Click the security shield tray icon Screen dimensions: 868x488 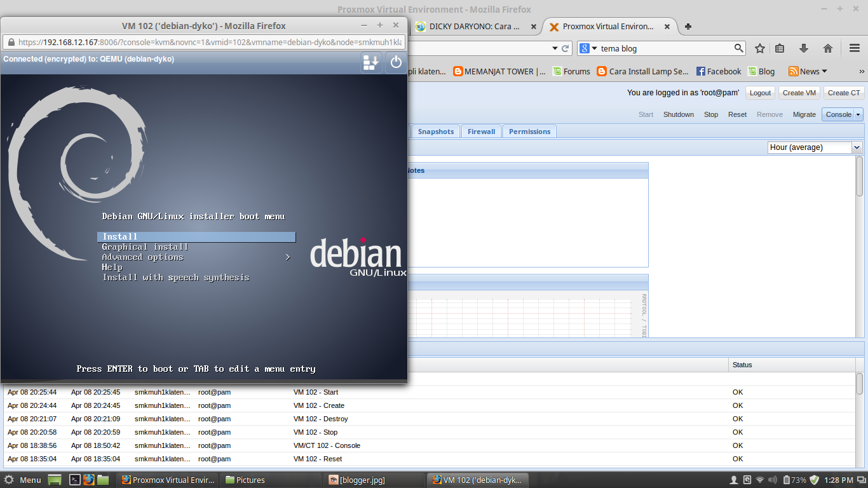[x=814, y=480]
